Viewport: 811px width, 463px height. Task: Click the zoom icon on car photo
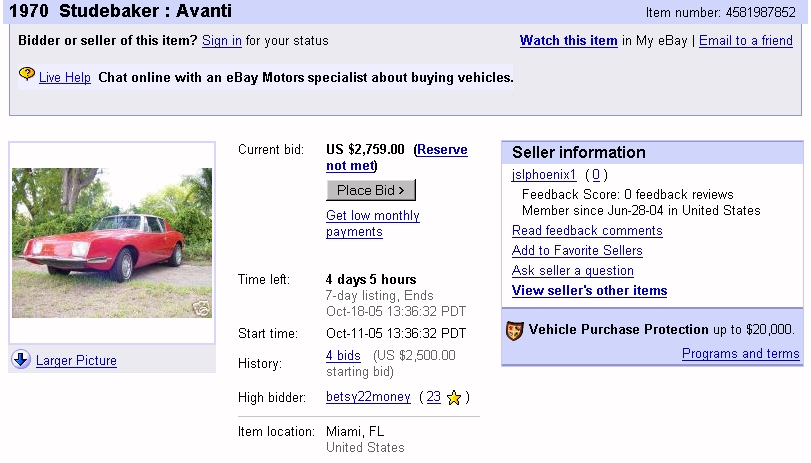point(201,308)
